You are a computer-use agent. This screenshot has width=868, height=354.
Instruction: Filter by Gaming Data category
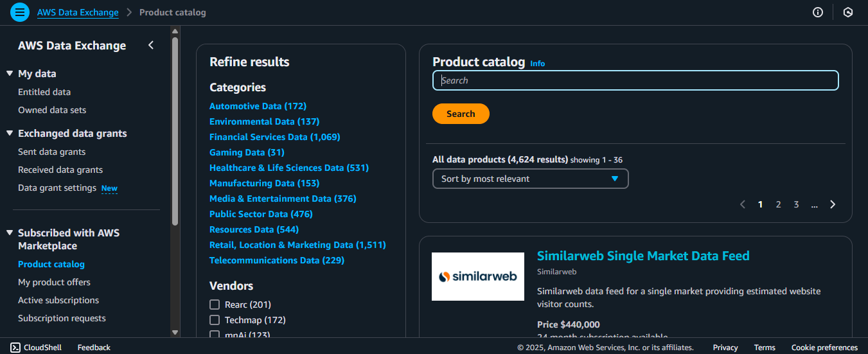click(x=247, y=152)
